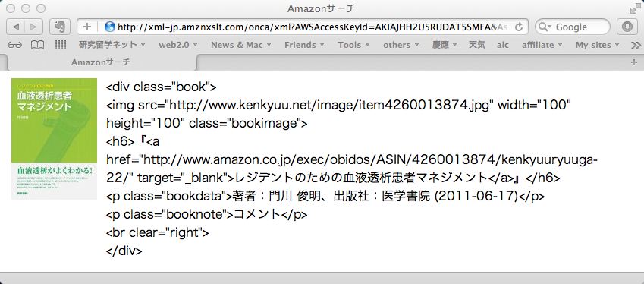Expand the web2.0 bookmarks folder
The width and height of the screenshot is (644, 284).
178,45
